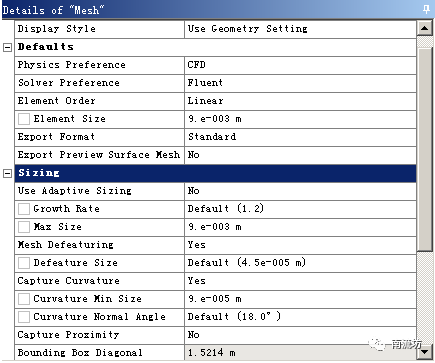
Task: Open the Capture Proximity value No
Action: pos(300,335)
